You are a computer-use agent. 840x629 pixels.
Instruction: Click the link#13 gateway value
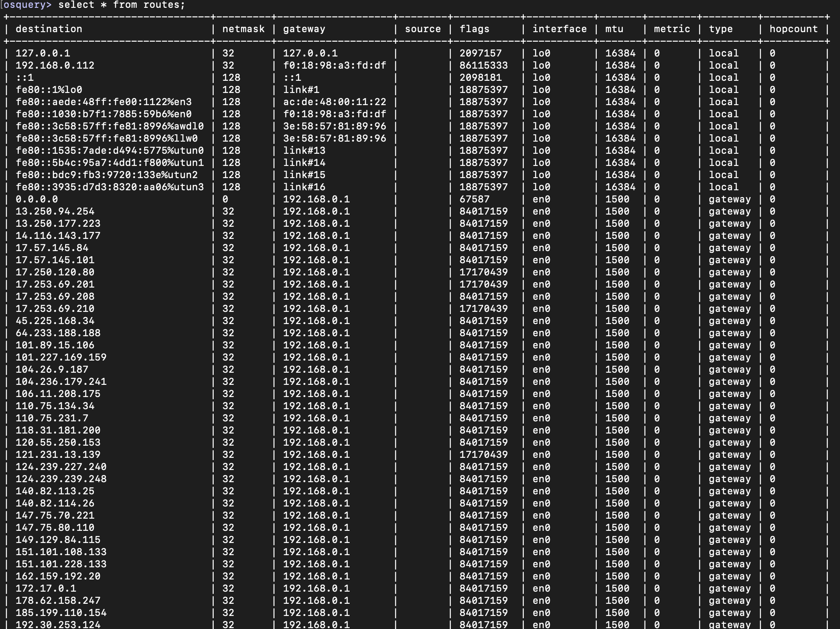304,151
